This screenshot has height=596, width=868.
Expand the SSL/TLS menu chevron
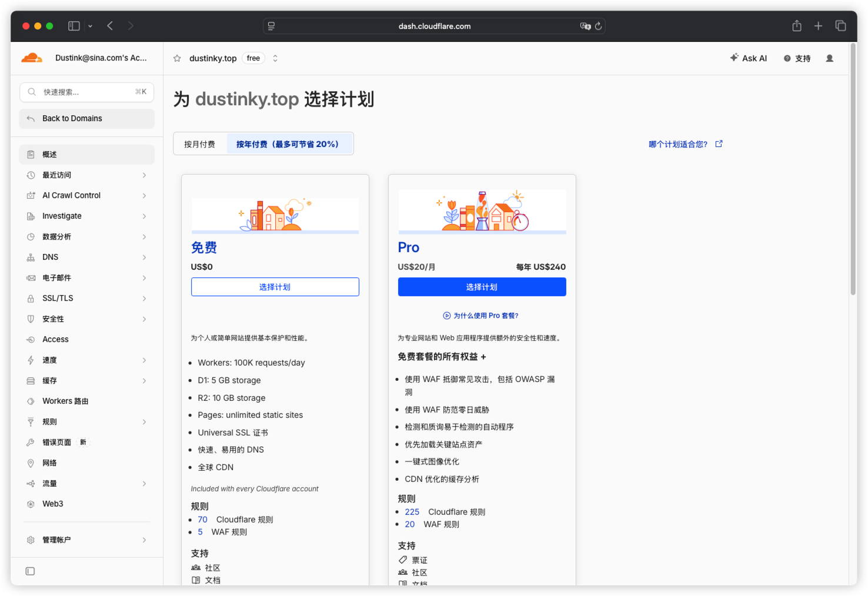click(x=145, y=299)
